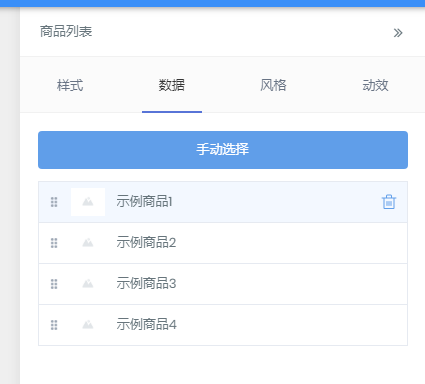Select the 示例商品1 row

pos(223,202)
